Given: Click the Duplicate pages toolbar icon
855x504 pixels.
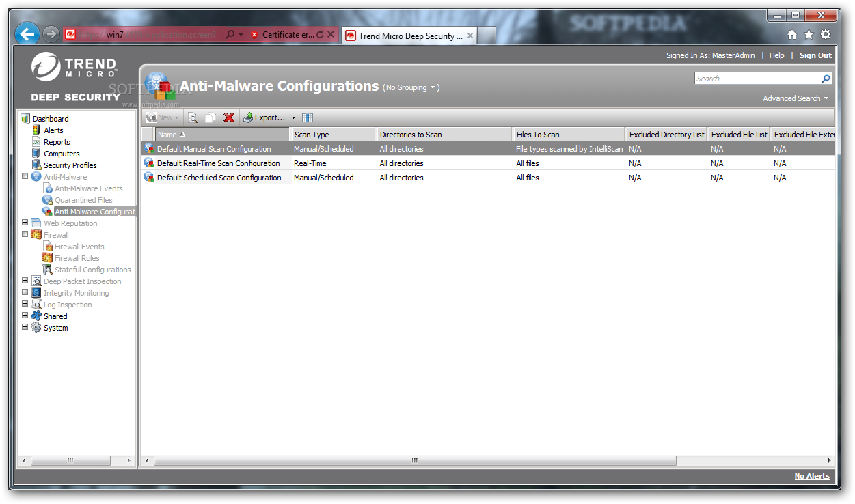Looking at the screenshot, I should [x=211, y=117].
